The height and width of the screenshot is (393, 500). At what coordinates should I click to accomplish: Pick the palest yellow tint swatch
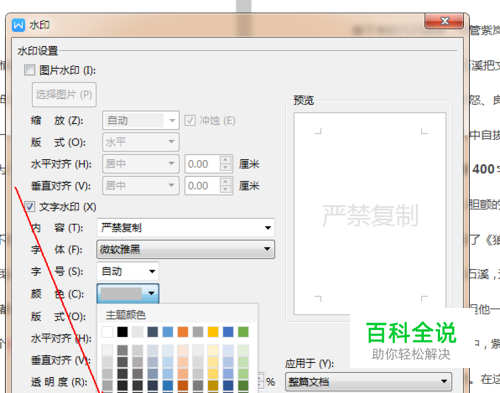click(213, 350)
